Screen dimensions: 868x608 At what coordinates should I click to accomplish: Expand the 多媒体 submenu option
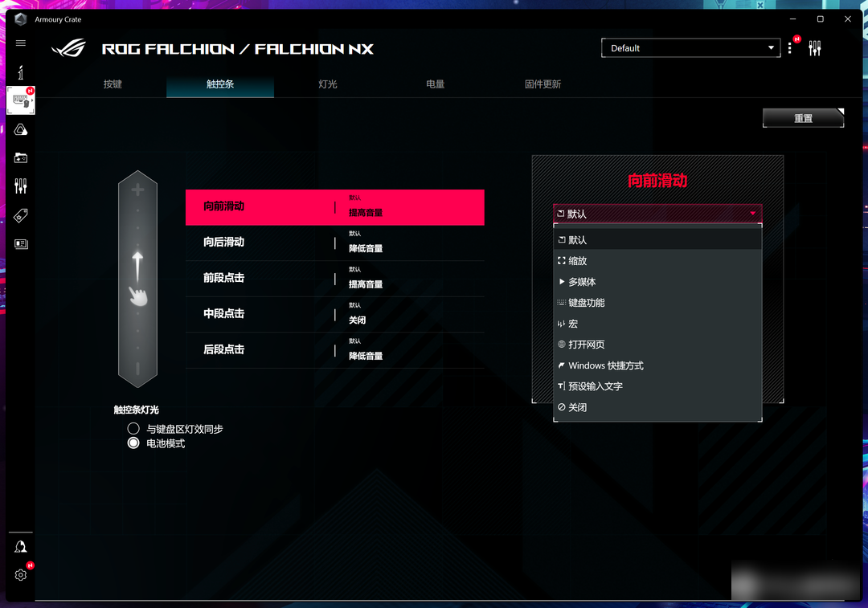(x=657, y=282)
